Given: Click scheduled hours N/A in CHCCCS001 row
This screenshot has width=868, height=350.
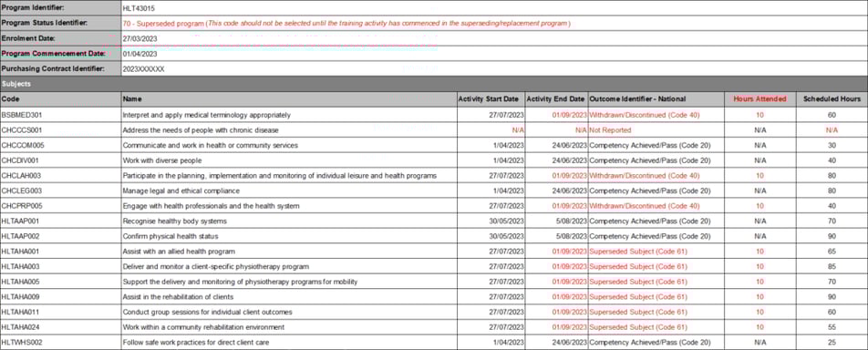Looking at the screenshot, I should [x=832, y=130].
